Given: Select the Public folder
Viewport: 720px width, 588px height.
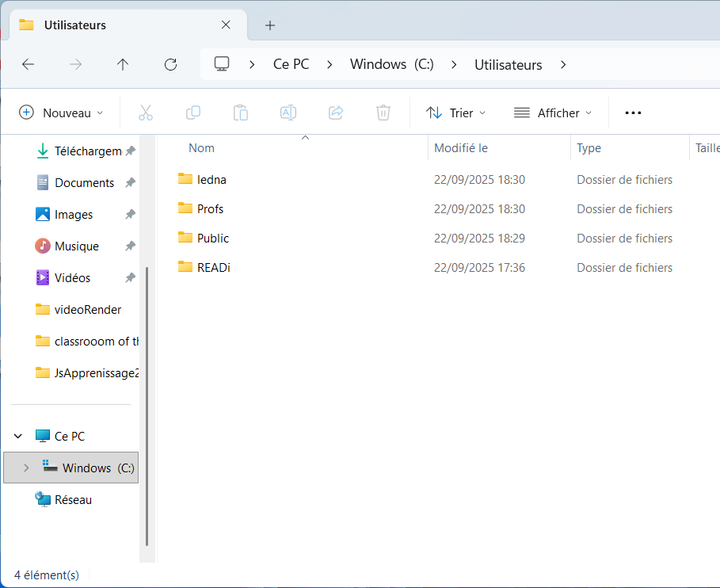Looking at the screenshot, I should coord(213,239).
